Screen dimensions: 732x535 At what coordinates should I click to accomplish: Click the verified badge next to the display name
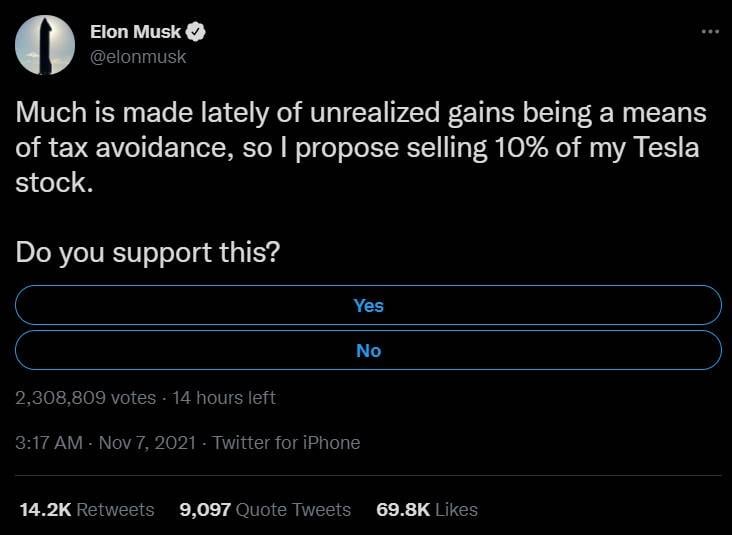click(x=196, y=32)
